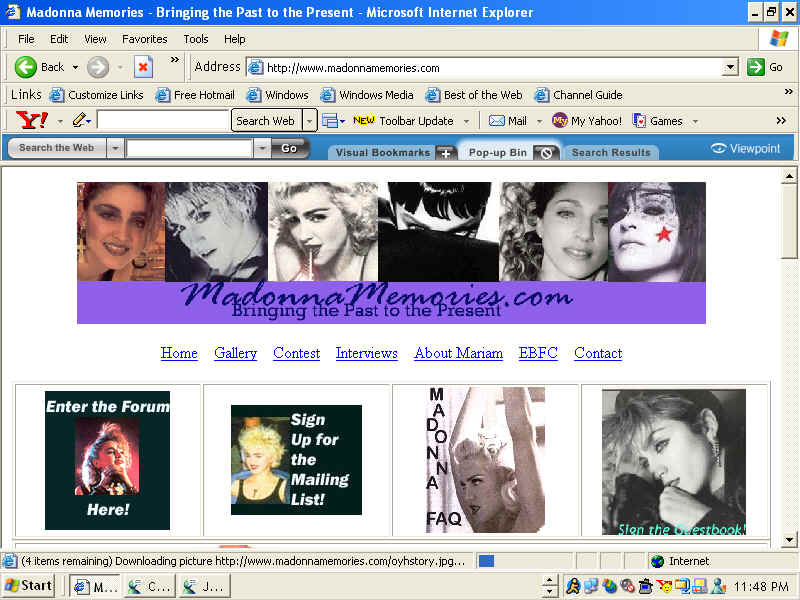This screenshot has height=600, width=800.
Task: Expand the standard toolbar overflow chevron
Action: point(174,60)
